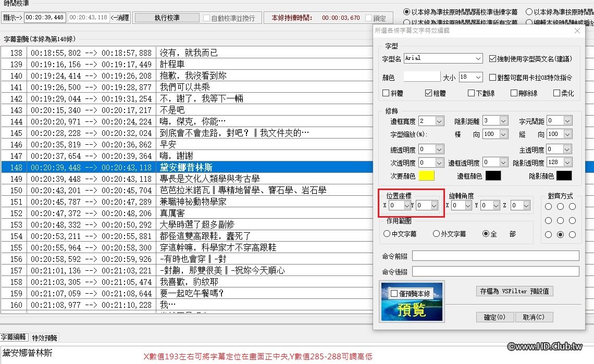
Task: Toggle the 鎖定 lock checkbox
Action: pos(368,18)
